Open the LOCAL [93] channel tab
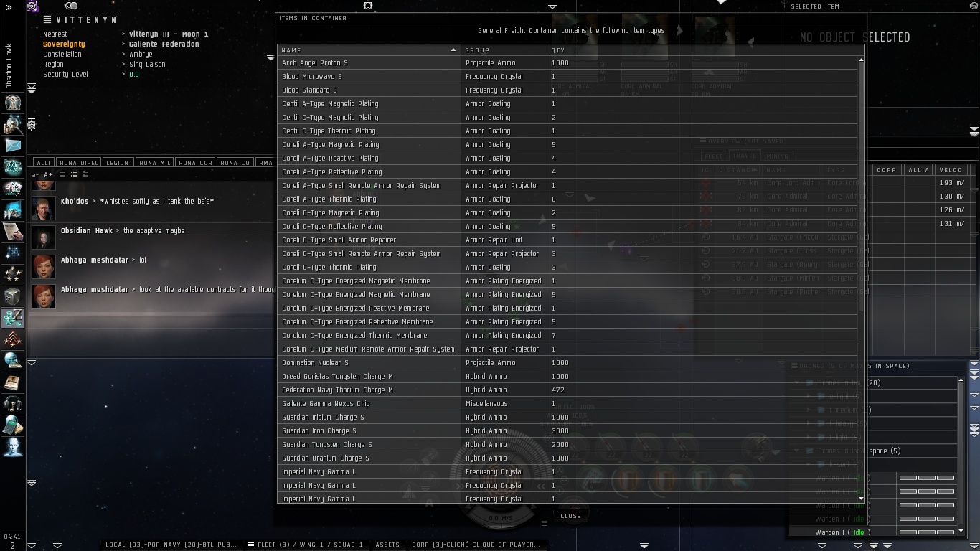Image resolution: width=980 pixels, height=551 pixels. [x=171, y=545]
